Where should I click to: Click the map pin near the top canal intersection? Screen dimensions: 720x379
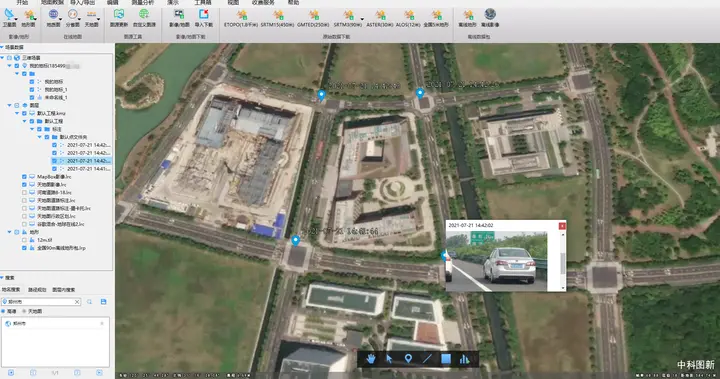pos(420,93)
